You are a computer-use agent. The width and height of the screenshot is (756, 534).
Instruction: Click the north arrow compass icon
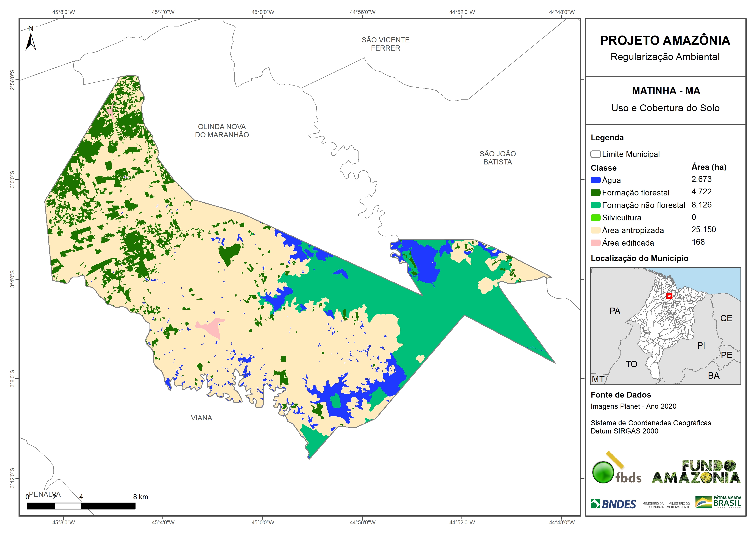(x=31, y=40)
